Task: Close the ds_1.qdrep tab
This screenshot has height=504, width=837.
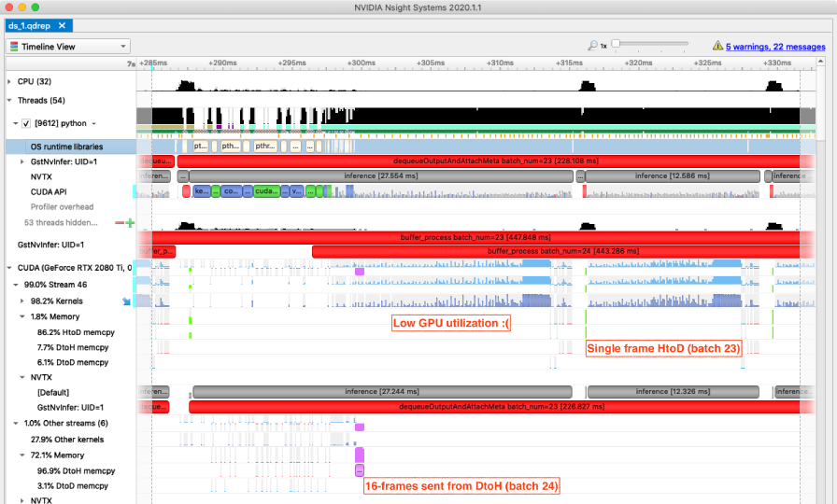Action: tap(62, 25)
